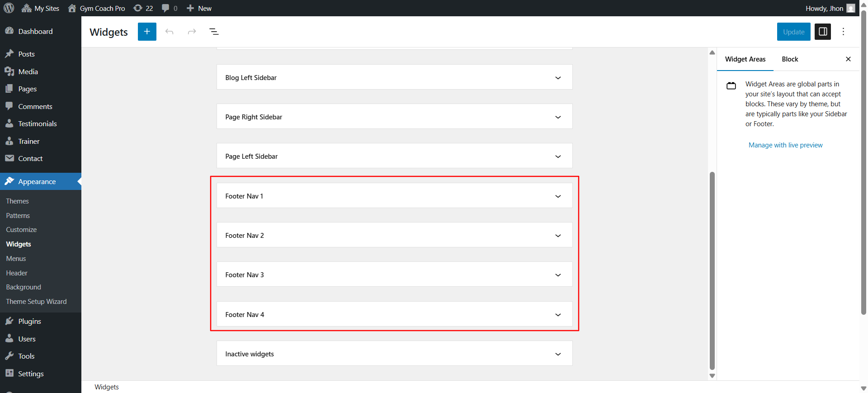Click the Widgets breadcrumb at bottom

tap(107, 387)
